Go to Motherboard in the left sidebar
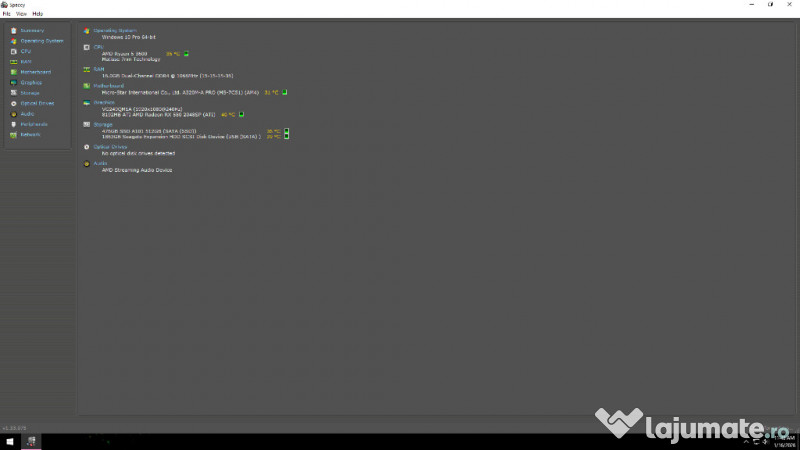 35,72
